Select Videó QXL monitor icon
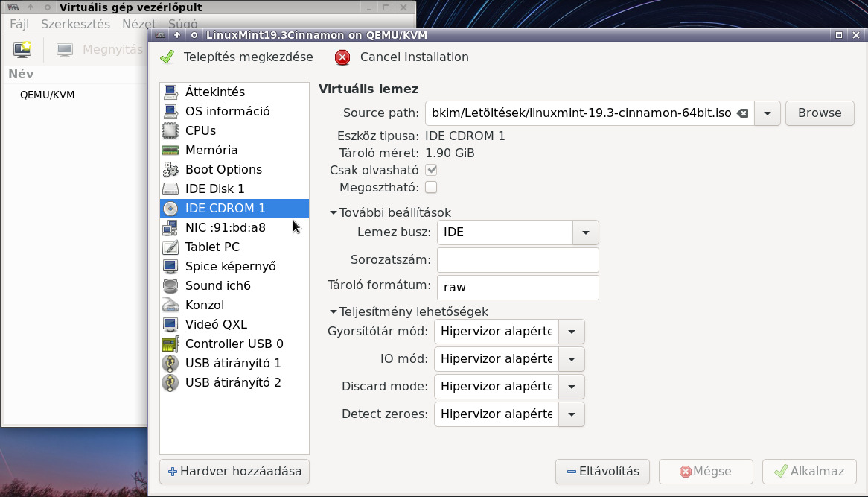Image resolution: width=868 pixels, height=497 pixels. click(170, 325)
